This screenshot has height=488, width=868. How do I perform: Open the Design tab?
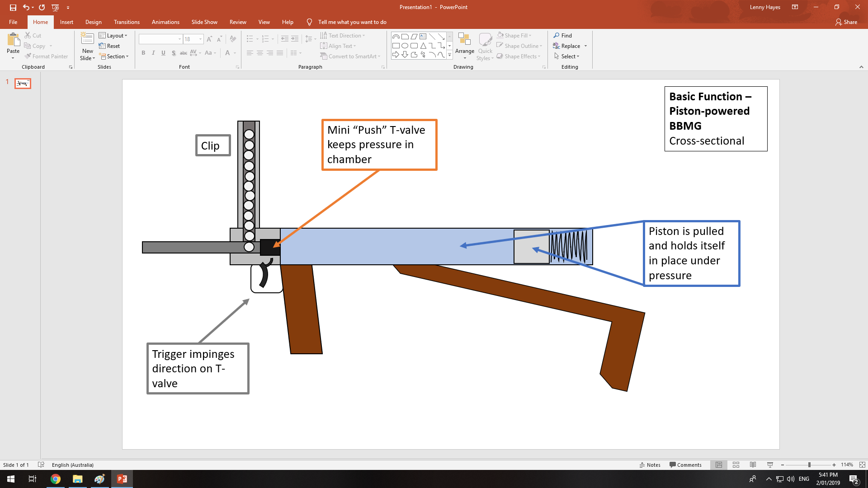pyautogui.click(x=93, y=22)
